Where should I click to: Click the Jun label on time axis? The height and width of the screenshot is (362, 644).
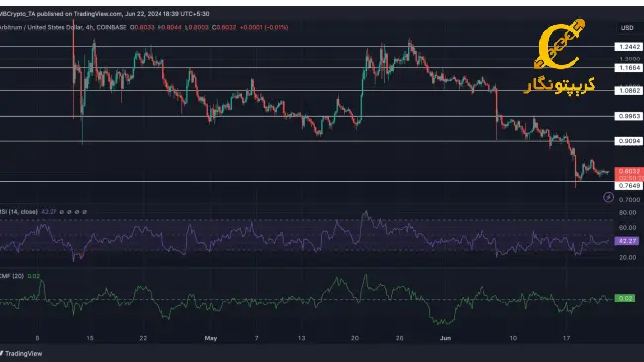click(445, 338)
